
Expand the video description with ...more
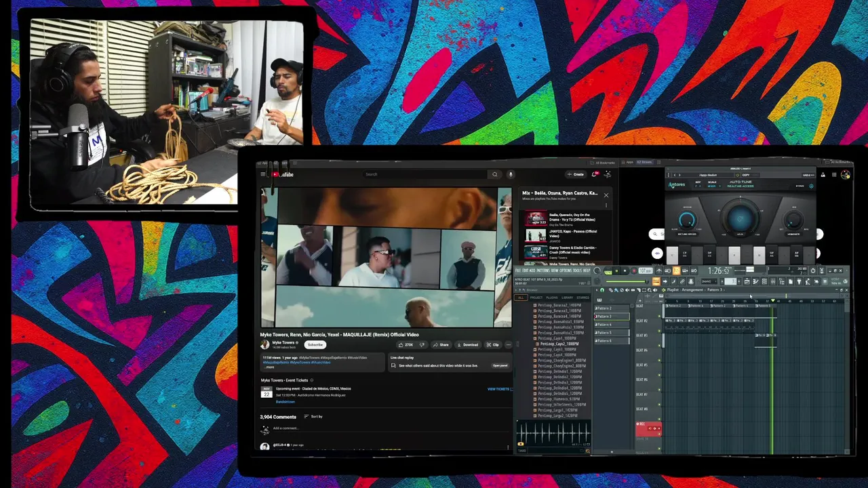point(269,367)
